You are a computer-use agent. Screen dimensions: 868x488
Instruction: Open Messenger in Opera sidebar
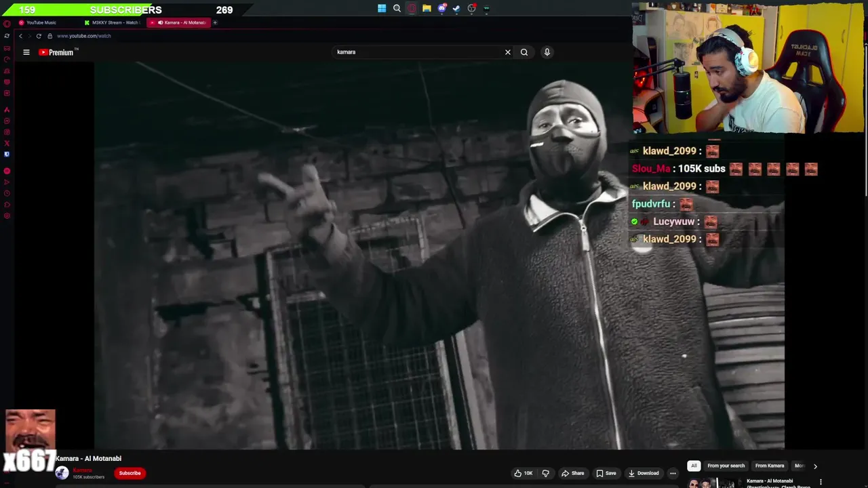tap(7, 121)
